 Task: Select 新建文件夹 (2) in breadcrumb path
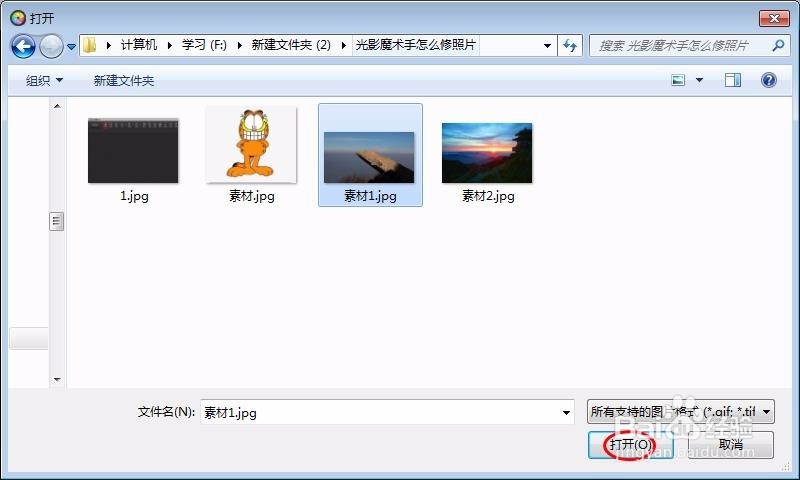(x=291, y=45)
